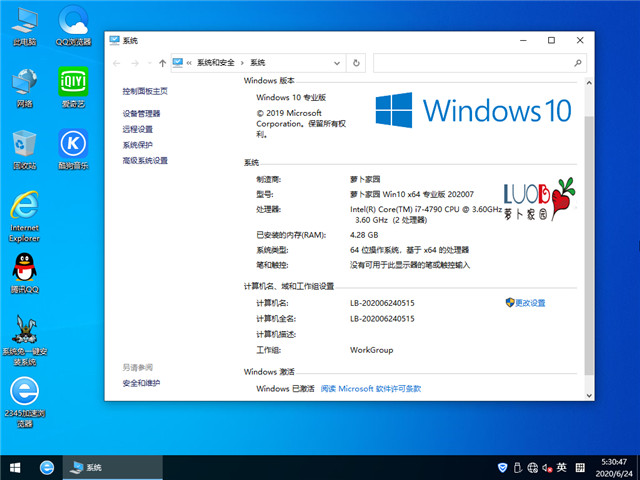Click 更改设置 link with shield
The image size is (640, 480).
(530, 302)
